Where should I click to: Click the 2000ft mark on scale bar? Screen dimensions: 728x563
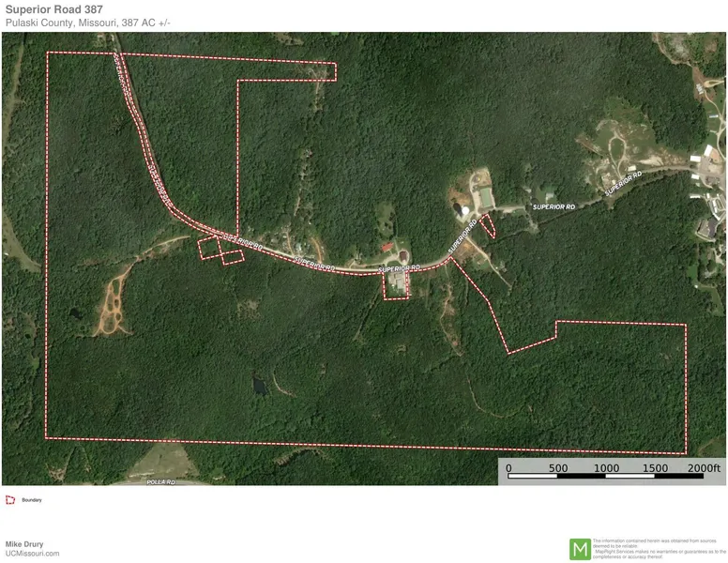coord(702,467)
